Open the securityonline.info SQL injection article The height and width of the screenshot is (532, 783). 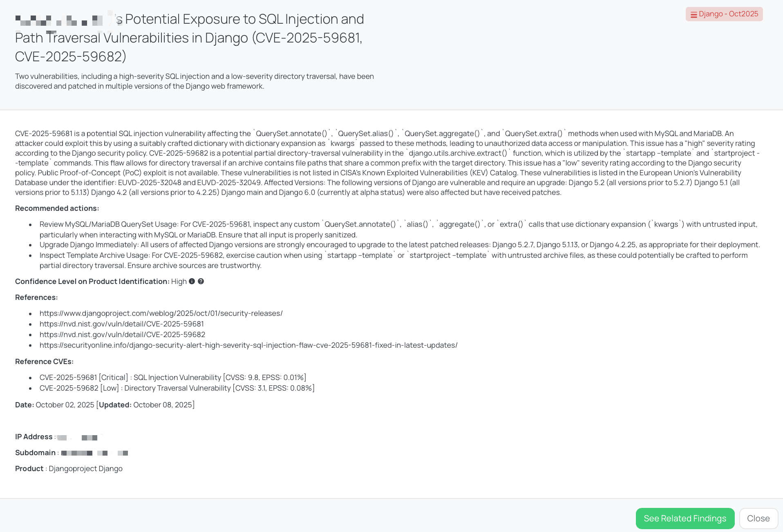(x=248, y=345)
